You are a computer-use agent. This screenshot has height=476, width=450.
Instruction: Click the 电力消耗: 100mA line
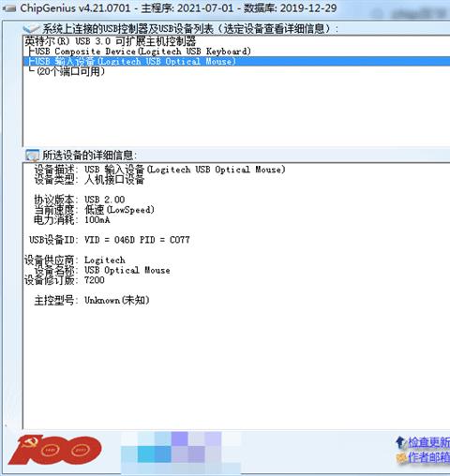72,219
